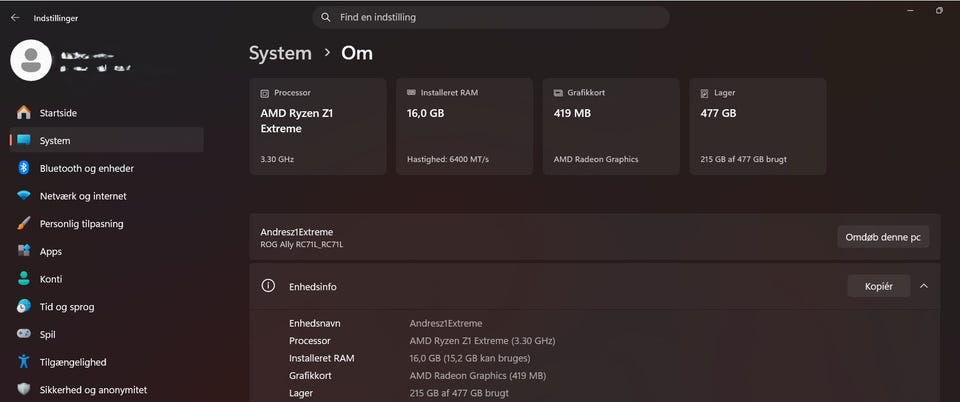Click Omdøb denne pc button

point(883,237)
